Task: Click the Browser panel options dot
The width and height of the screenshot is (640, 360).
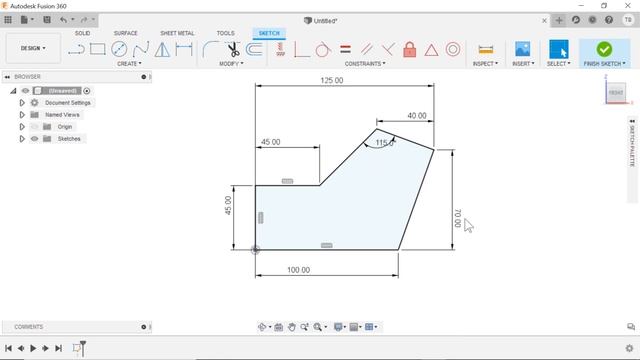Action: [144, 77]
